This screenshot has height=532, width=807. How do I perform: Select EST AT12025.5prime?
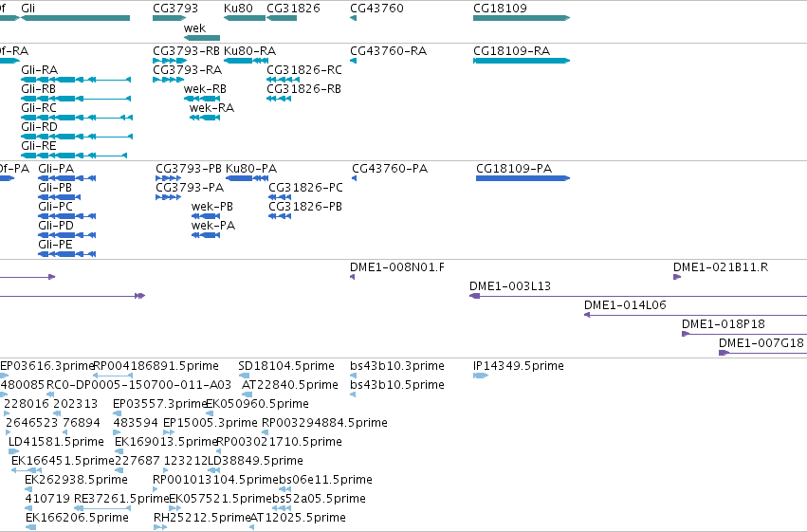point(252,527)
